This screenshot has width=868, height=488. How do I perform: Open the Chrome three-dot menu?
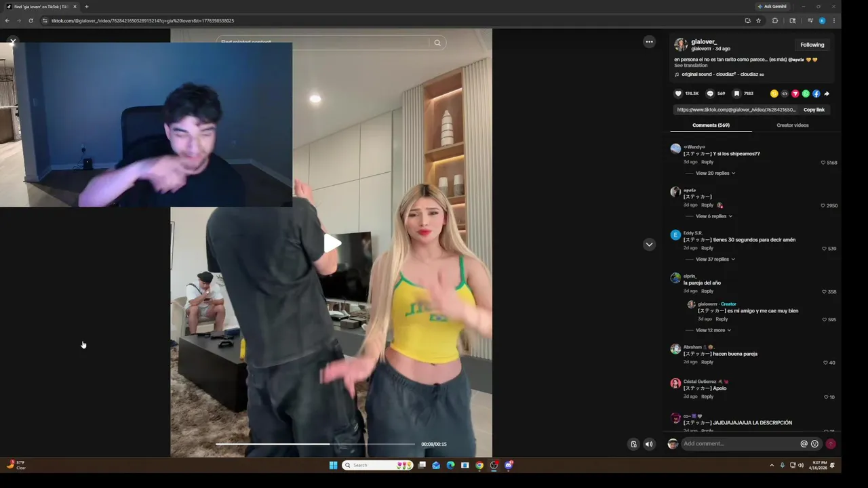click(x=833, y=21)
